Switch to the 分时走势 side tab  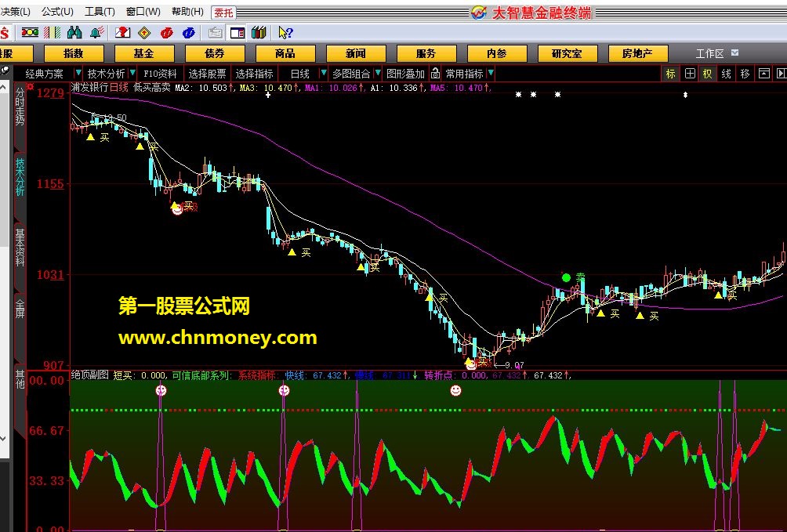(x=20, y=107)
